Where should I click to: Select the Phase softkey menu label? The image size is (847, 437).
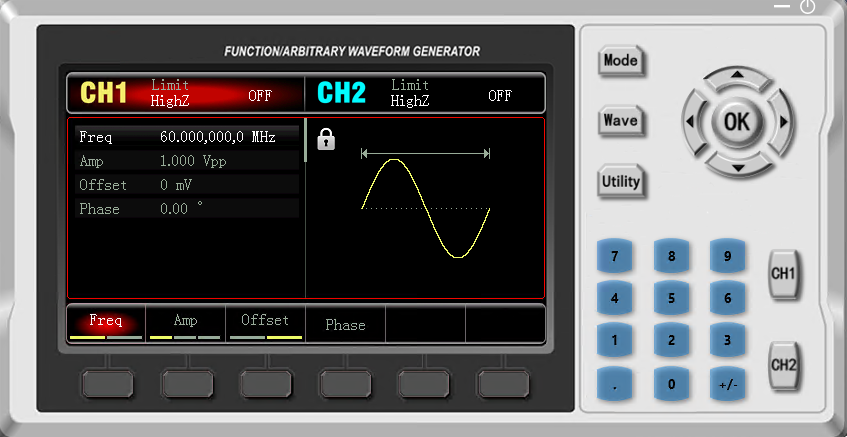coord(345,325)
